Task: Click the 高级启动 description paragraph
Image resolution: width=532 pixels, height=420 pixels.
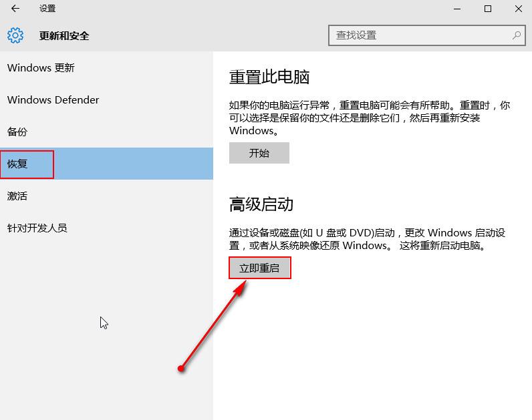Action: (x=367, y=239)
